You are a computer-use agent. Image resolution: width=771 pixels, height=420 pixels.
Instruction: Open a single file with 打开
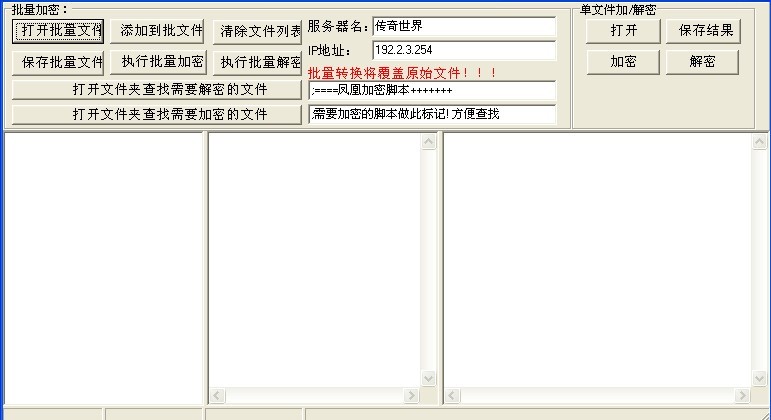tap(624, 31)
